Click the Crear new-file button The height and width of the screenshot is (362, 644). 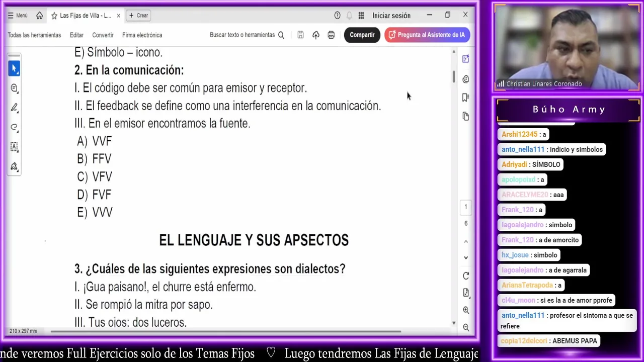[138, 16]
